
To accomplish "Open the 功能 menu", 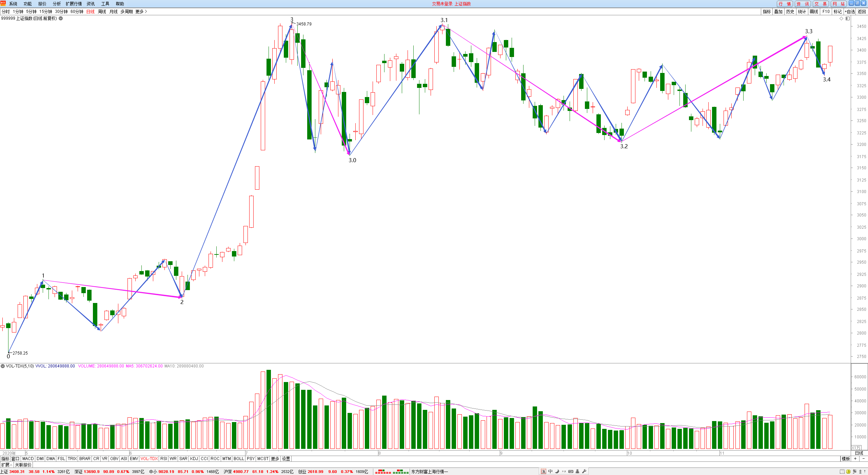I will click(x=28, y=4).
